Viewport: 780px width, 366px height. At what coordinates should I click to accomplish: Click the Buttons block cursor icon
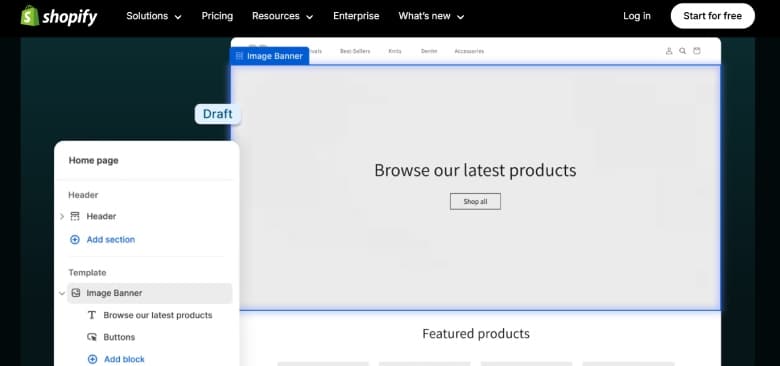coord(92,337)
